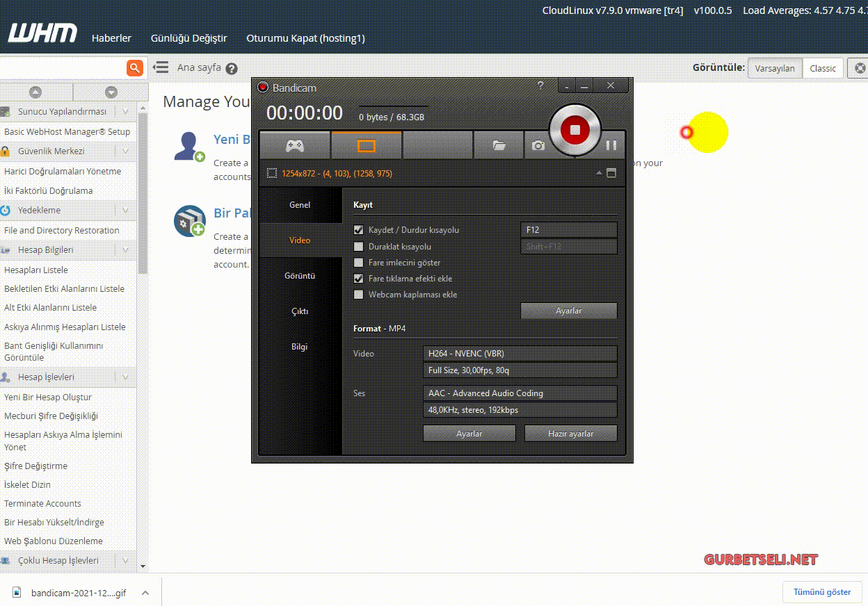Click the red Bandicam record button
868x606 pixels.
tap(574, 130)
